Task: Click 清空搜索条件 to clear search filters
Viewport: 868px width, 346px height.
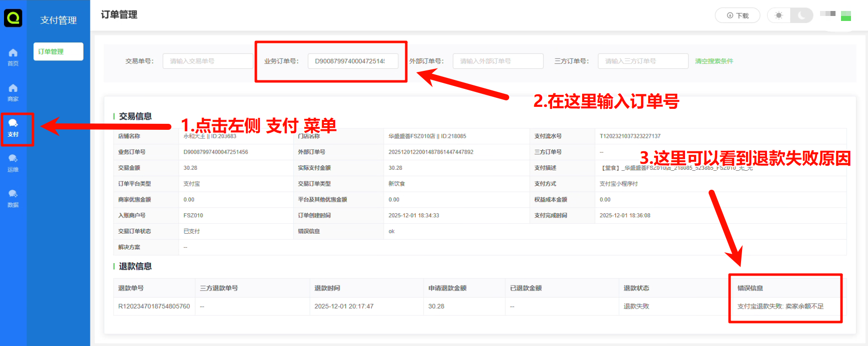Action: [x=714, y=61]
